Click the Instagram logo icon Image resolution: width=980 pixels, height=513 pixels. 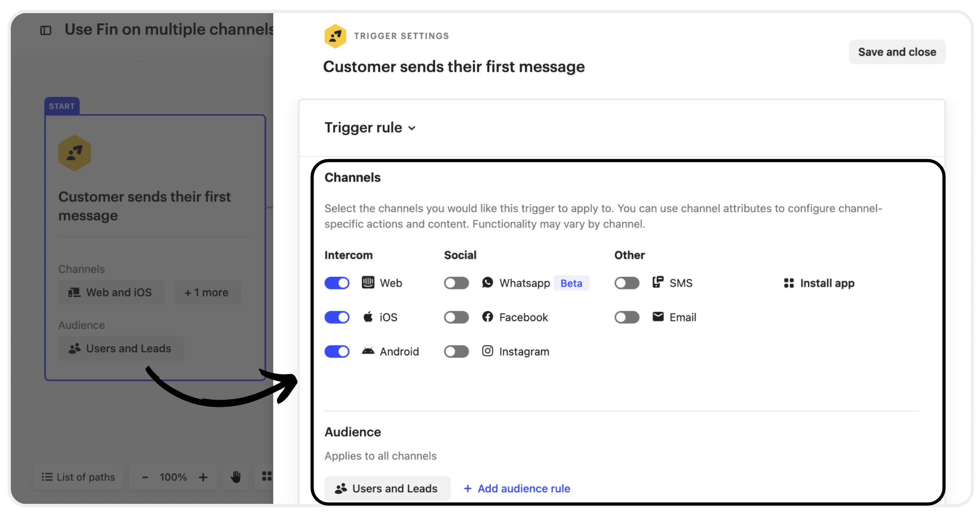488,351
